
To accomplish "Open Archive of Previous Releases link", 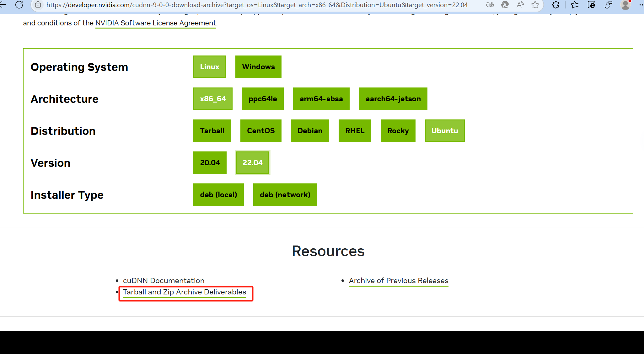I will pos(398,281).
